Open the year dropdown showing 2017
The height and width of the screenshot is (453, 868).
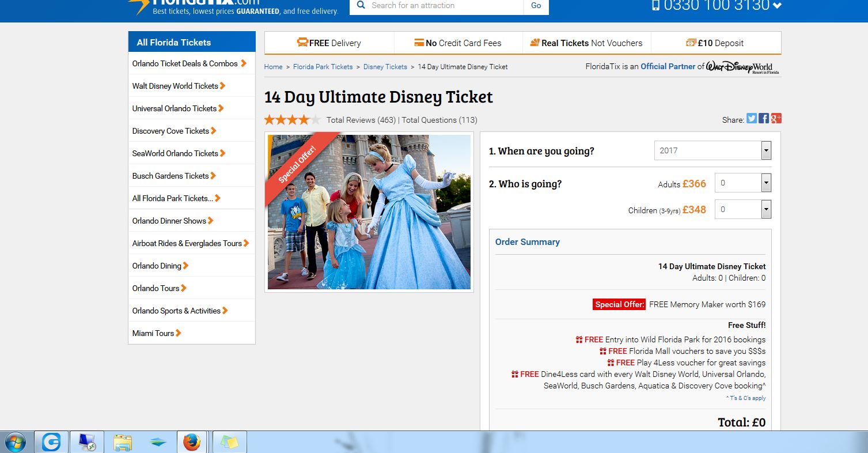713,150
